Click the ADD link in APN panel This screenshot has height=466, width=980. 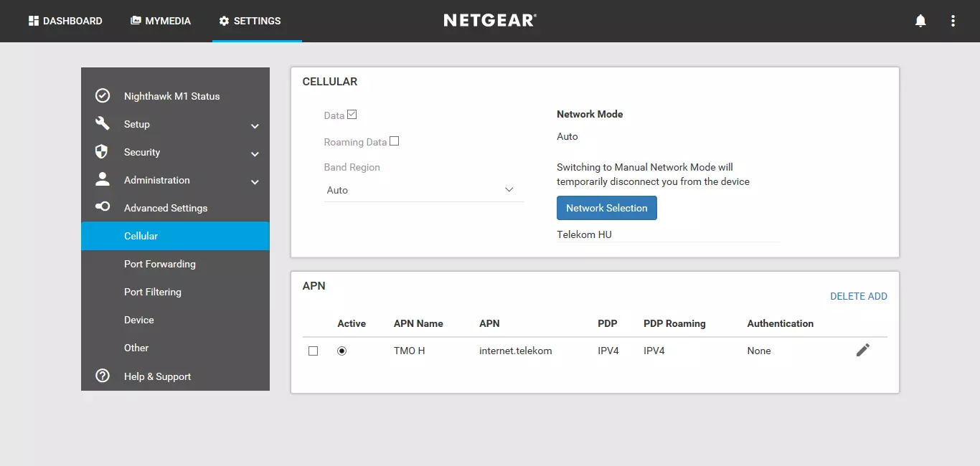click(878, 296)
